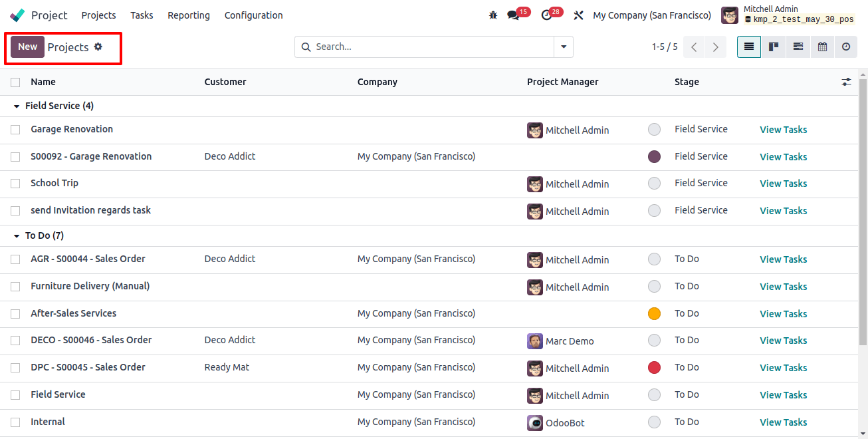
Task: Click Mitchell Admin avatar in top bar
Action: (729, 15)
